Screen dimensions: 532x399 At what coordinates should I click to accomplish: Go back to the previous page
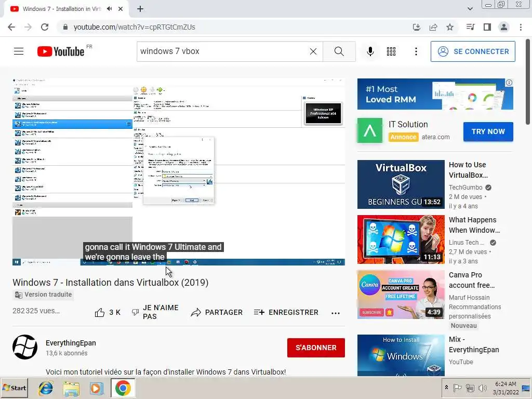(x=11, y=27)
